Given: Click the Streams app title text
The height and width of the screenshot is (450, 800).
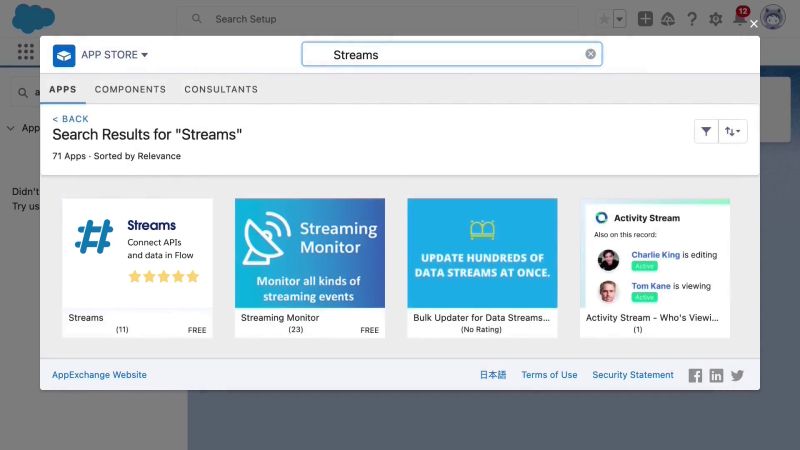Looking at the screenshot, I should [x=86, y=317].
